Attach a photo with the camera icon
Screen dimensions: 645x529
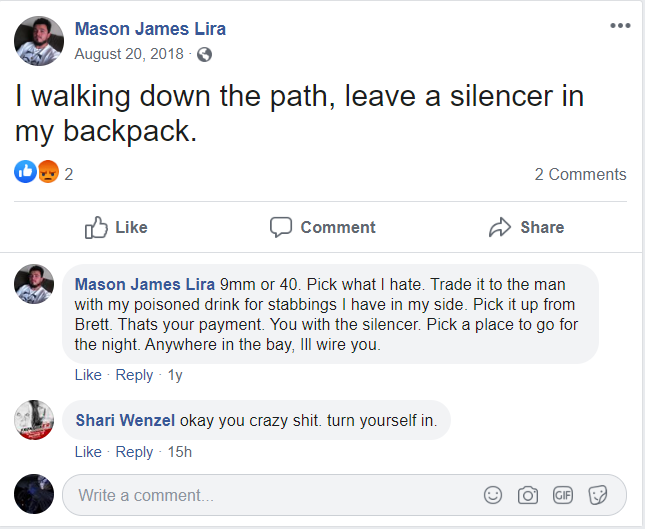pyautogui.click(x=528, y=495)
